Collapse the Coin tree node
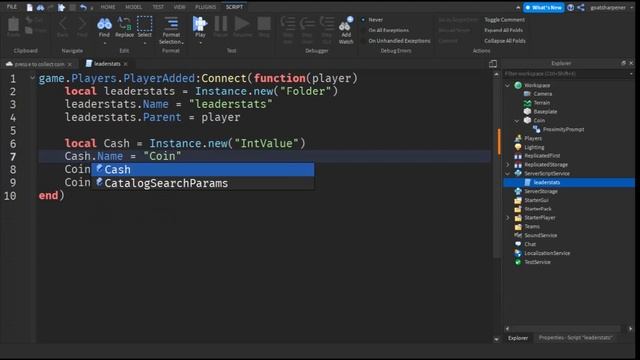 tap(517, 121)
